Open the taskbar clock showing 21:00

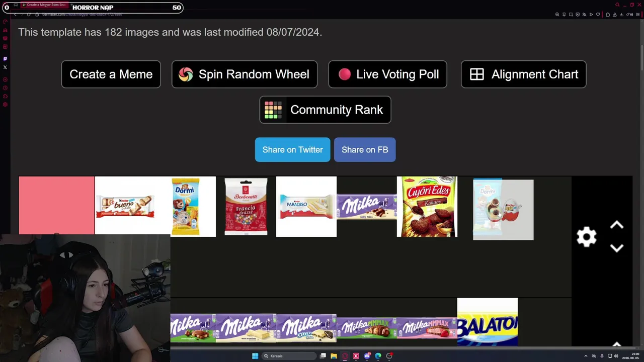coord(632,356)
